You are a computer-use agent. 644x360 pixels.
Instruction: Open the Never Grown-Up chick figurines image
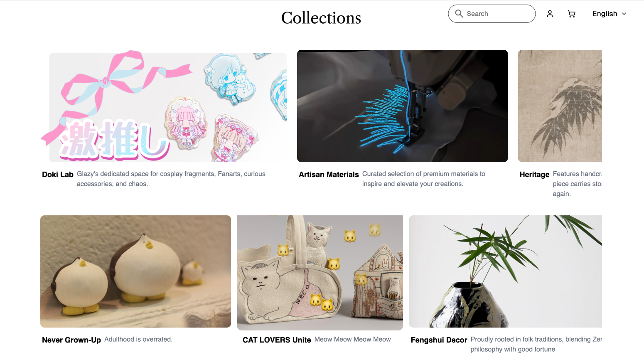135,271
